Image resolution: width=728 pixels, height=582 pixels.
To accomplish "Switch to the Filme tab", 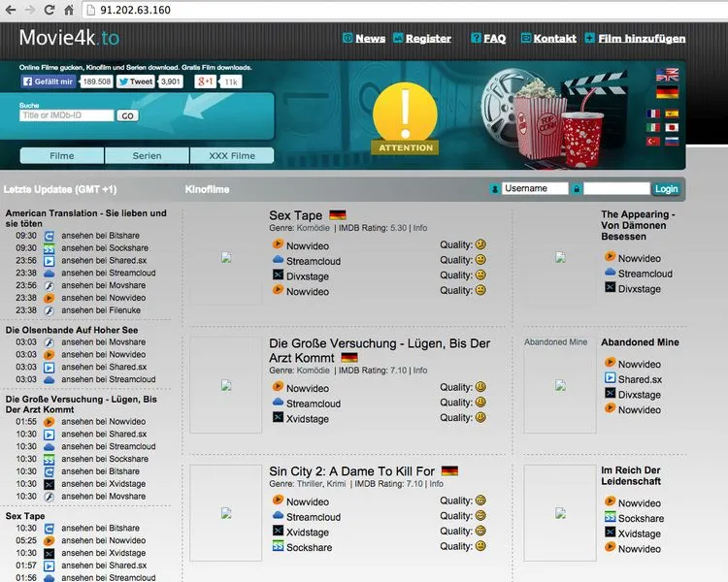I will click(62, 156).
